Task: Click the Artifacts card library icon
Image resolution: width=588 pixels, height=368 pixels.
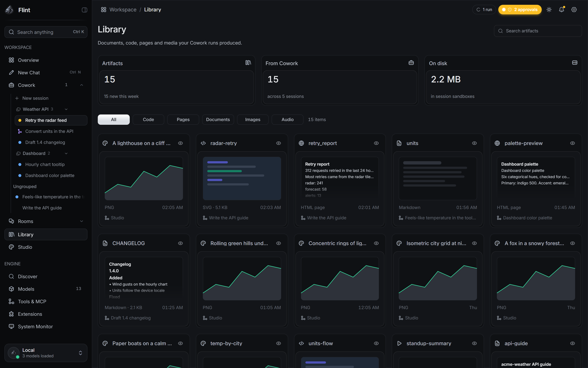Action: [248, 63]
